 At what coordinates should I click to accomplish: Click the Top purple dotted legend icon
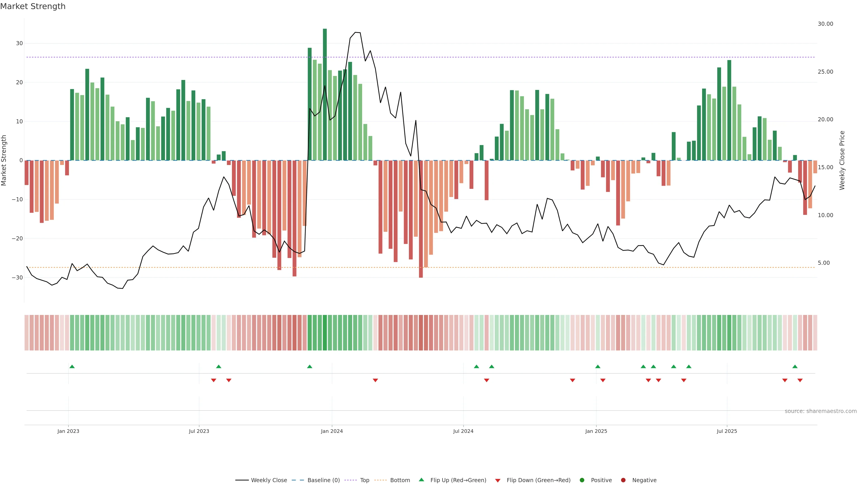click(351, 480)
